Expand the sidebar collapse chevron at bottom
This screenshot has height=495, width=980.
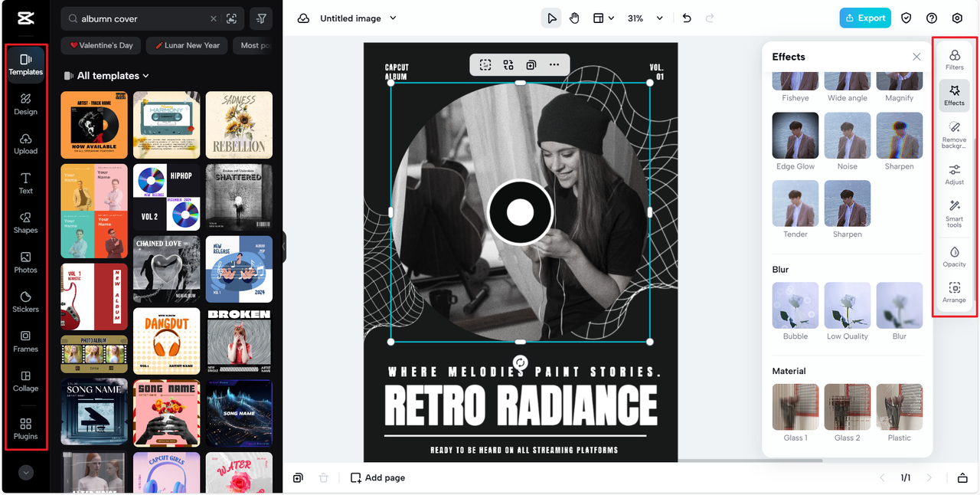tap(26, 473)
